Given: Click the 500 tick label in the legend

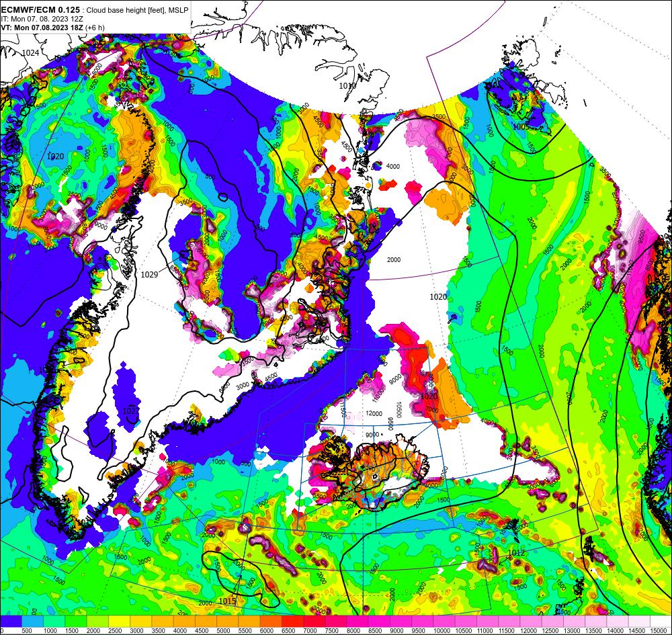Looking at the screenshot, I should click(x=27, y=631).
